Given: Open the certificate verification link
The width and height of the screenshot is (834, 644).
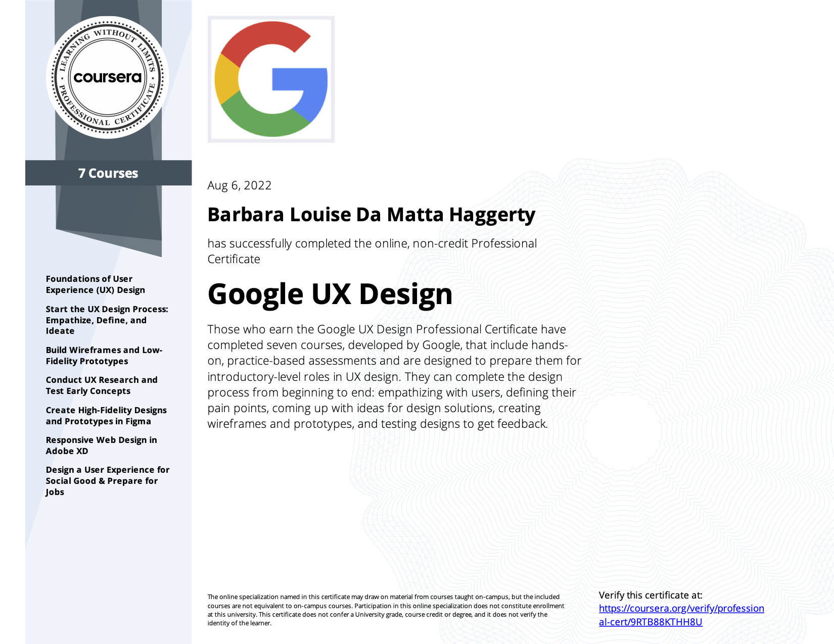Looking at the screenshot, I should pos(681,608).
